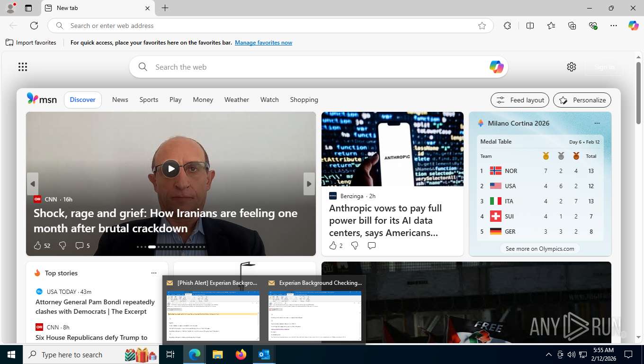Show next carousel story
This screenshot has width=644, height=364.
(x=309, y=184)
